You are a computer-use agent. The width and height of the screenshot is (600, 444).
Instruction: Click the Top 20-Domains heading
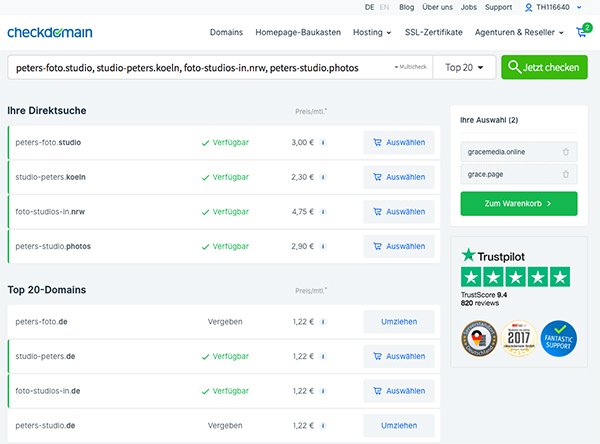(47, 290)
